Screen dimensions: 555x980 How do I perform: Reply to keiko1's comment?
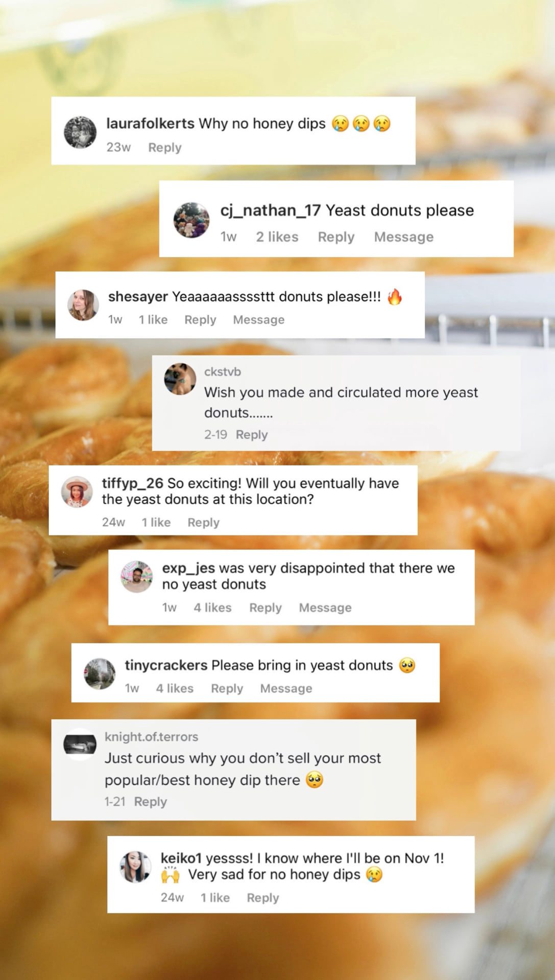(262, 898)
